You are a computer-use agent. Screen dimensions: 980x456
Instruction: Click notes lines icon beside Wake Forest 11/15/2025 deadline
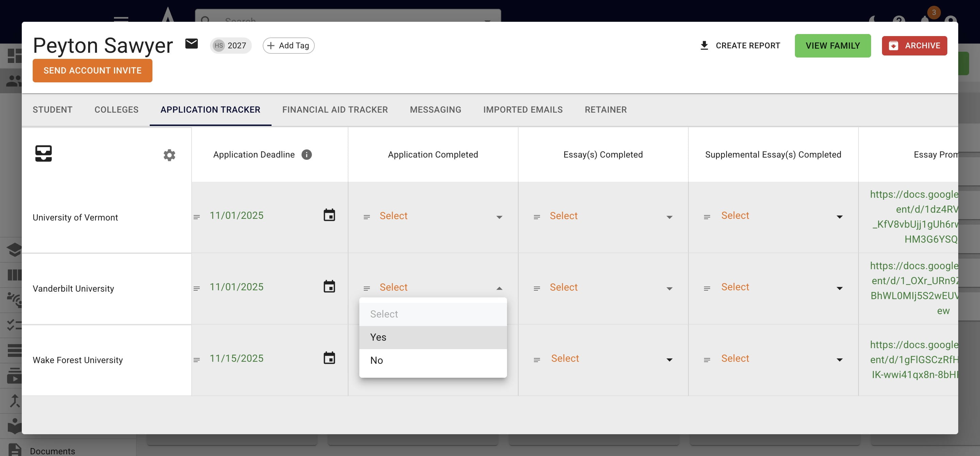(197, 360)
